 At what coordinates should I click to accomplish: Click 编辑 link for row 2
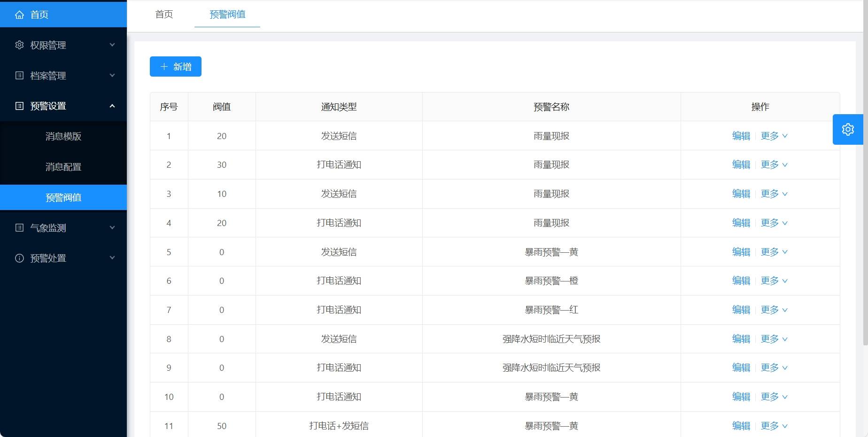click(741, 165)
